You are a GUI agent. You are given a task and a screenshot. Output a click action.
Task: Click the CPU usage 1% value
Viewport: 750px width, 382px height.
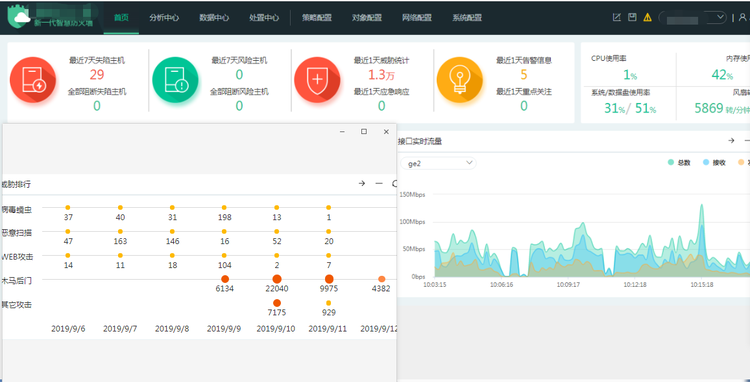pyautogui.click(x=629, y=75)
